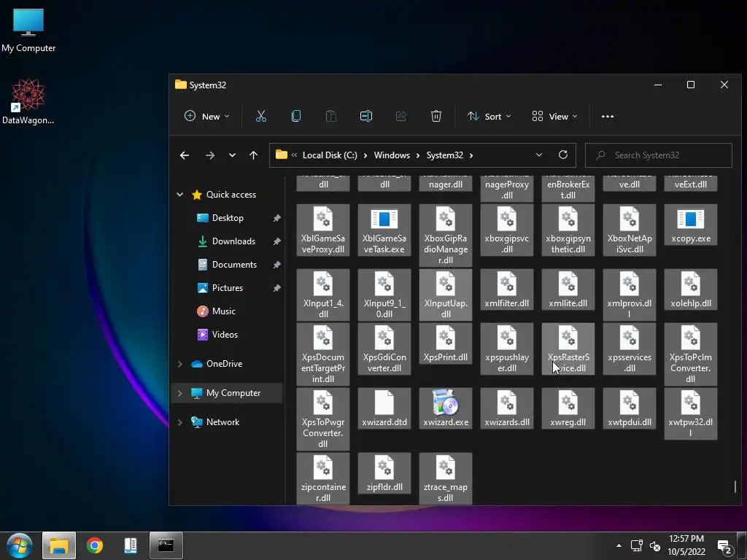Image resolution: width=747 pixels, height=560 pixels.
Task: Click the Copy icon in toolbar
Action: click(x=296, y=116)
